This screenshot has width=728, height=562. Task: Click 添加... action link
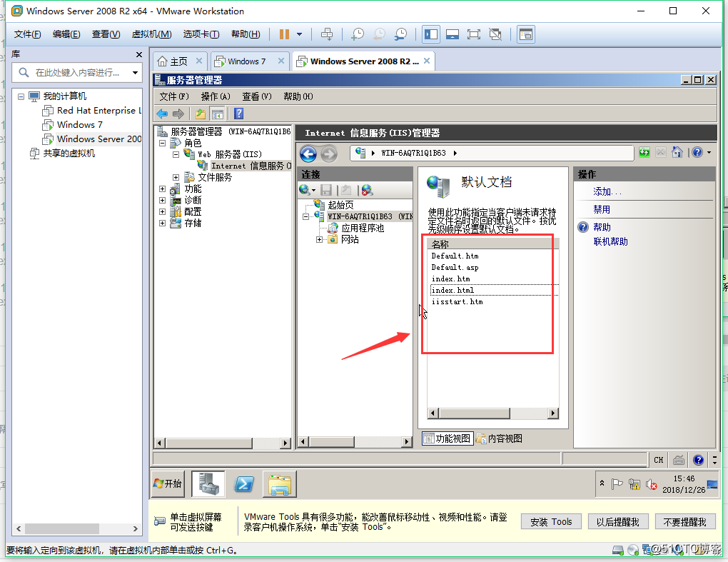click(607, 191)
